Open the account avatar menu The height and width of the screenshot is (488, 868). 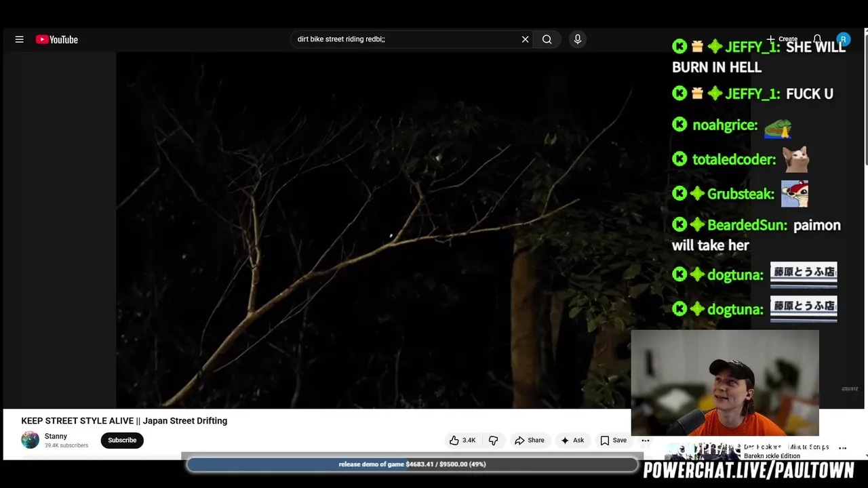pos(843,39)
